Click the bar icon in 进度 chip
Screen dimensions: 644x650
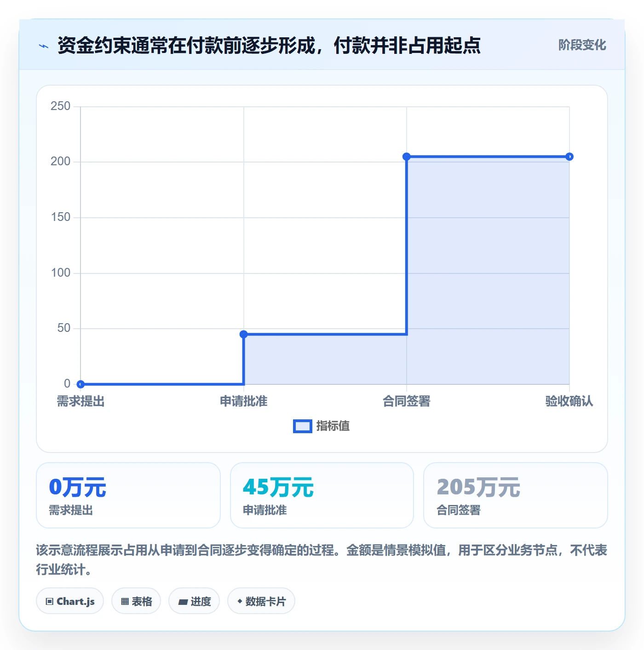point(183,602)
